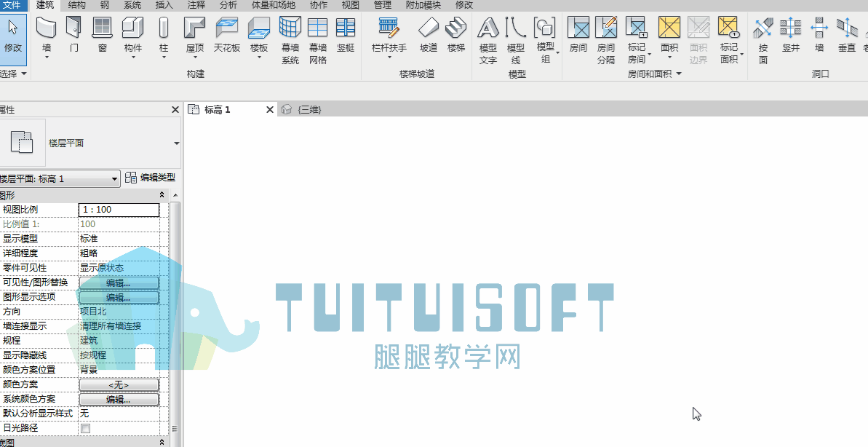Collapse the 图形 properties section
Image resolution: width=868 pixels, height=447 pixels.
click(x=162, y=195)
